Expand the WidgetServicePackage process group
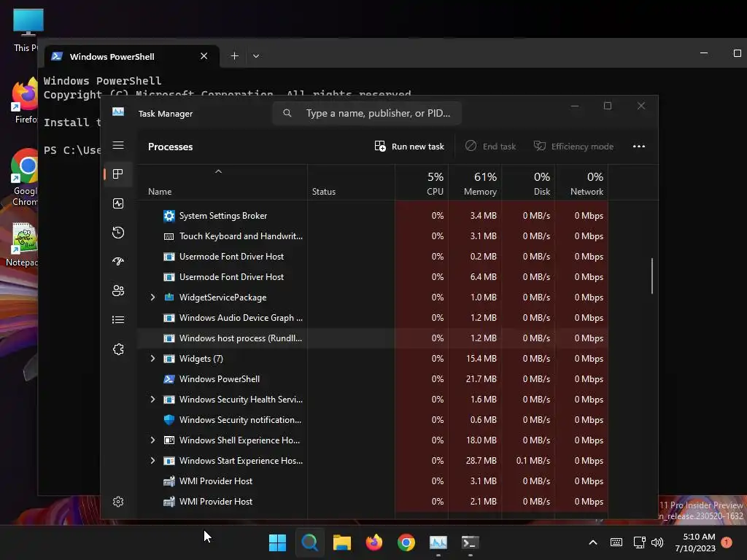The image size is (747, 560). (x=152, y=297)
